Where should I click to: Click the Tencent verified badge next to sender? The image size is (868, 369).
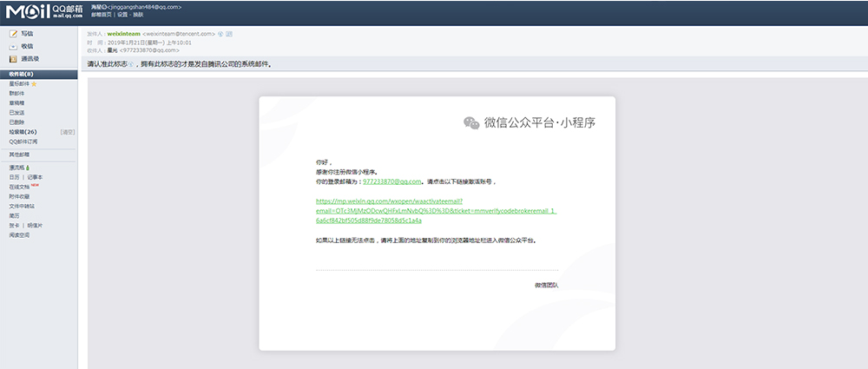221,33
